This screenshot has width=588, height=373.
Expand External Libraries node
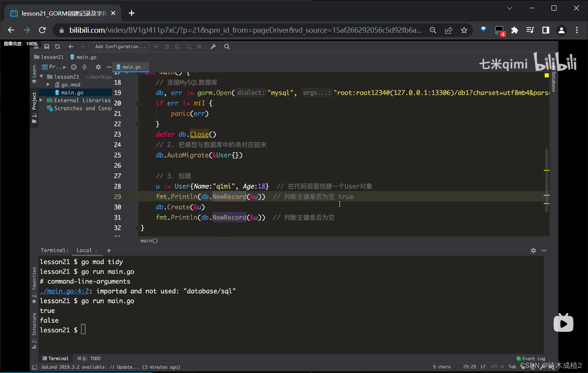point(42,100)
